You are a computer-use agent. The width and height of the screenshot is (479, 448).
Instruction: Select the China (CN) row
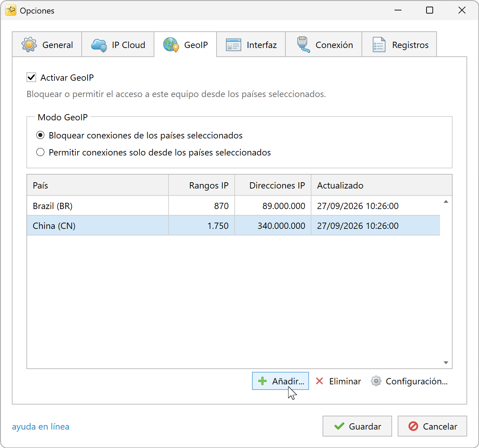(234, 226)
